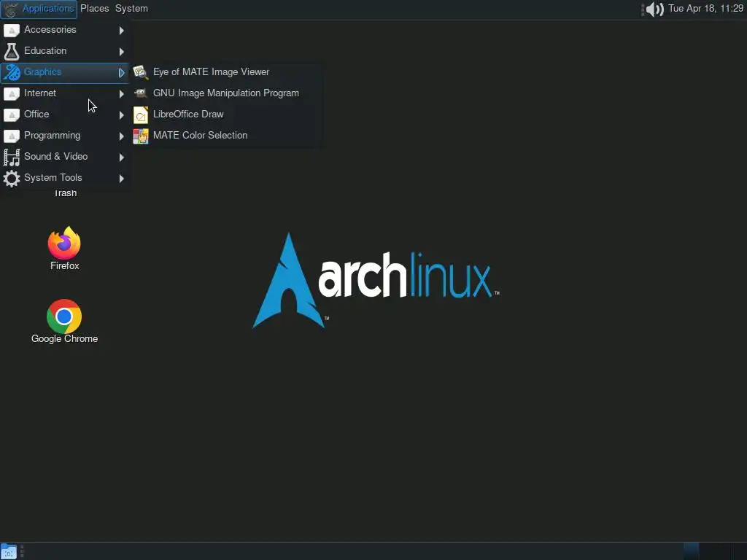Expand the Sound & Video submenu arrow
Viewport: 747px width, 560px height.
point(122,157)
